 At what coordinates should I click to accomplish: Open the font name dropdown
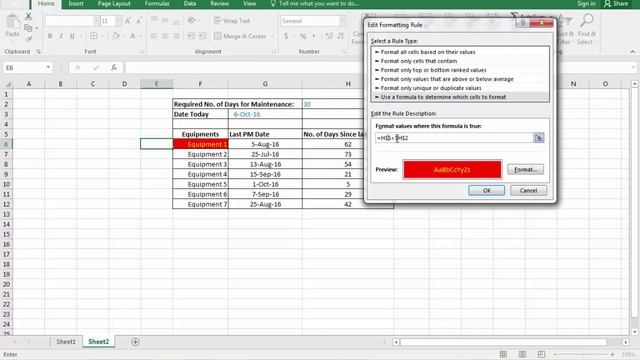[97, 21]
